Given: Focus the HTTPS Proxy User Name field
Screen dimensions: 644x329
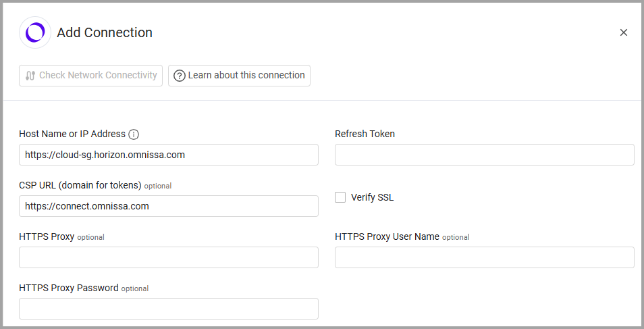Looking at the screenshot, I should point(485,257).
